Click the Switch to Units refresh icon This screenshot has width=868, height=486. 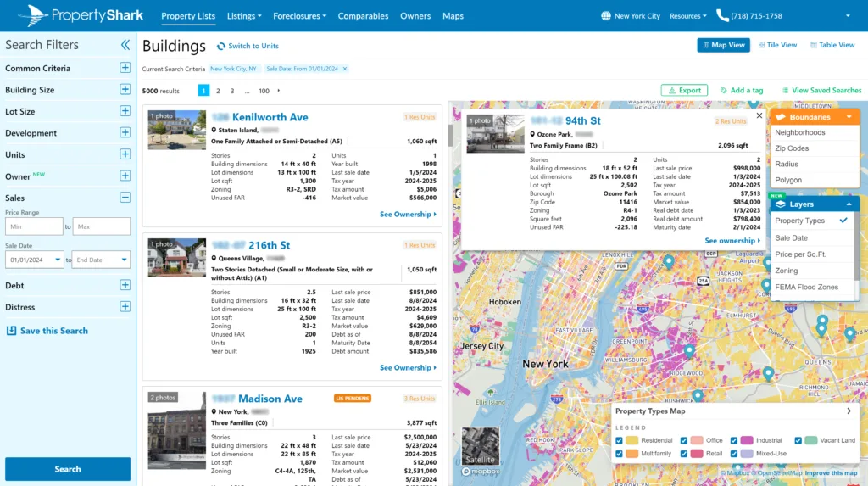(221, 46)
